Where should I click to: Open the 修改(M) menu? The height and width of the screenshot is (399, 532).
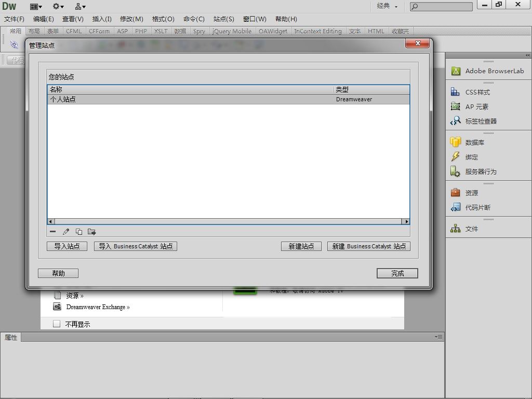[131, 19]
